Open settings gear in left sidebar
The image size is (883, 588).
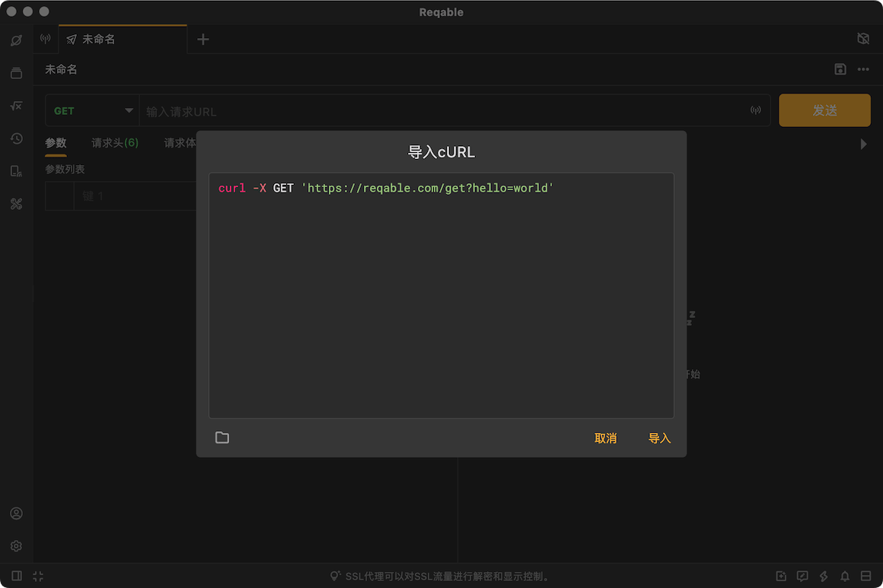click(16, 546)
